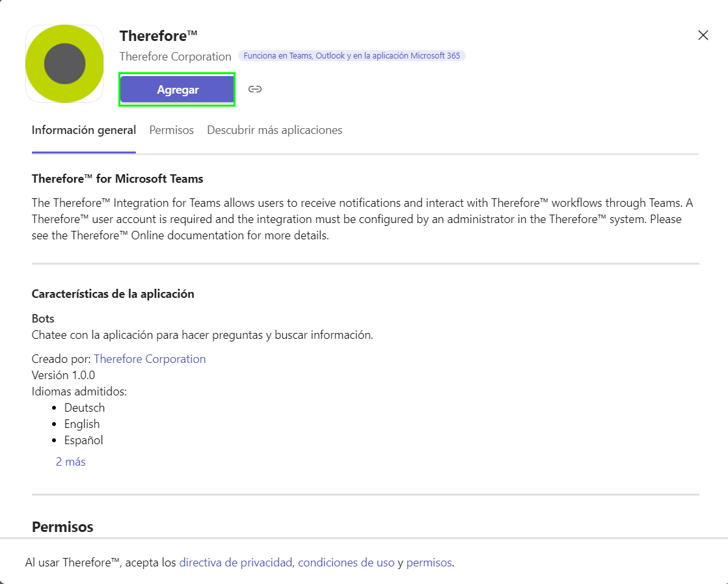Click the Idiomas admitidos label

coord(79,392)
